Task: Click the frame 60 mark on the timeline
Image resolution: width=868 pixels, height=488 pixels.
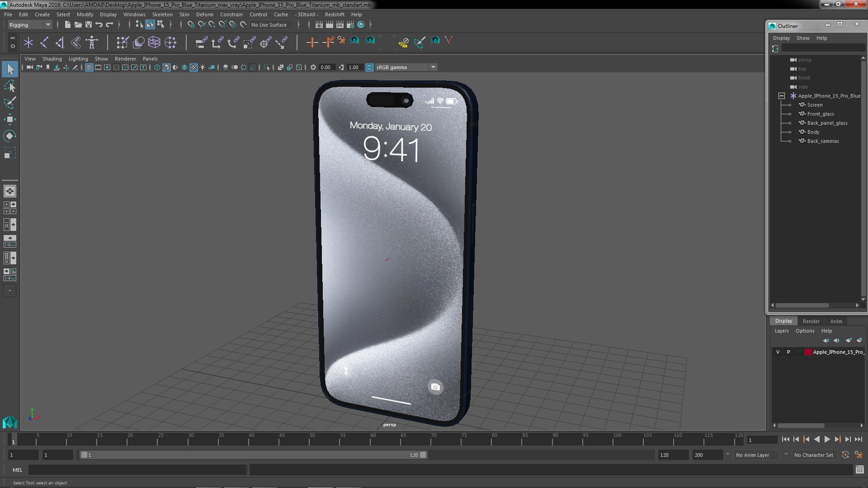Action: pos(373,439)
